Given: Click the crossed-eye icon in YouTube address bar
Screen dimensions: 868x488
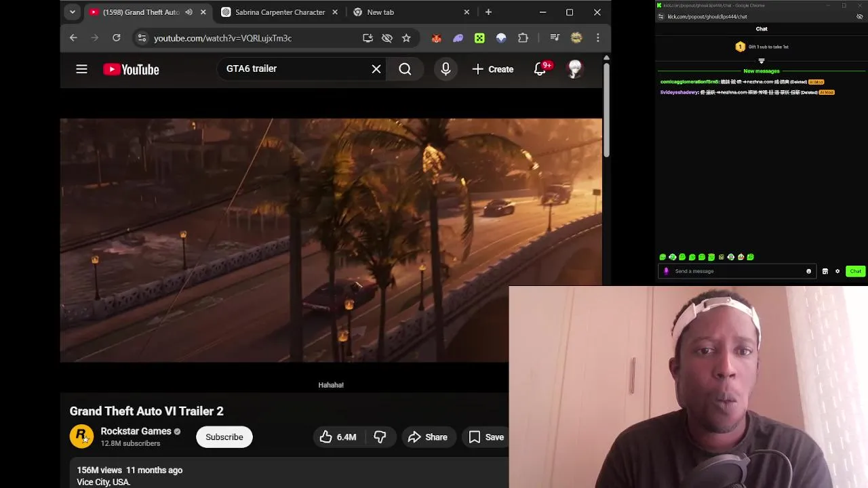Looking at the screenshot, I should point(387,38).
